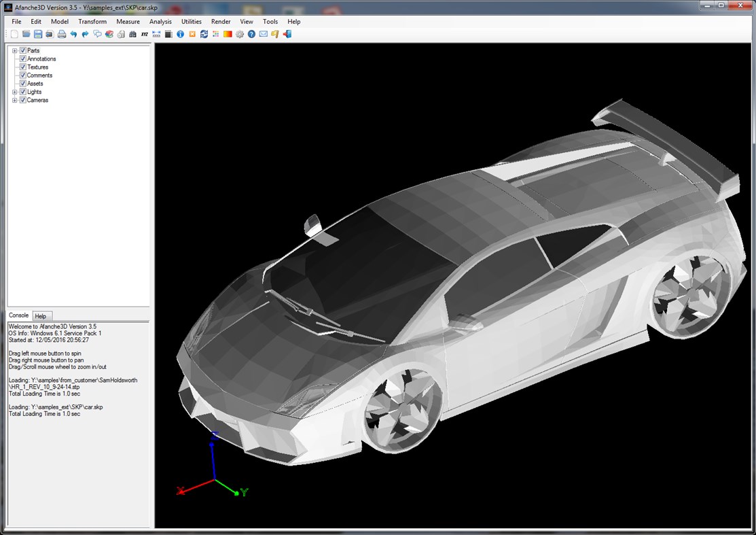The image size is (756, 535).
Task: Expand the Lights tree node
Action: pos(14,92)
